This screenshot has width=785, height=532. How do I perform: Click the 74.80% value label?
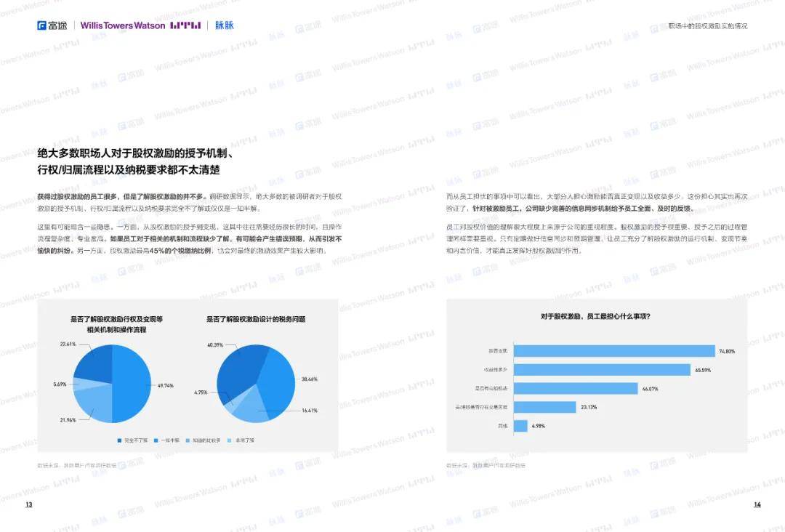coord(727,351)
